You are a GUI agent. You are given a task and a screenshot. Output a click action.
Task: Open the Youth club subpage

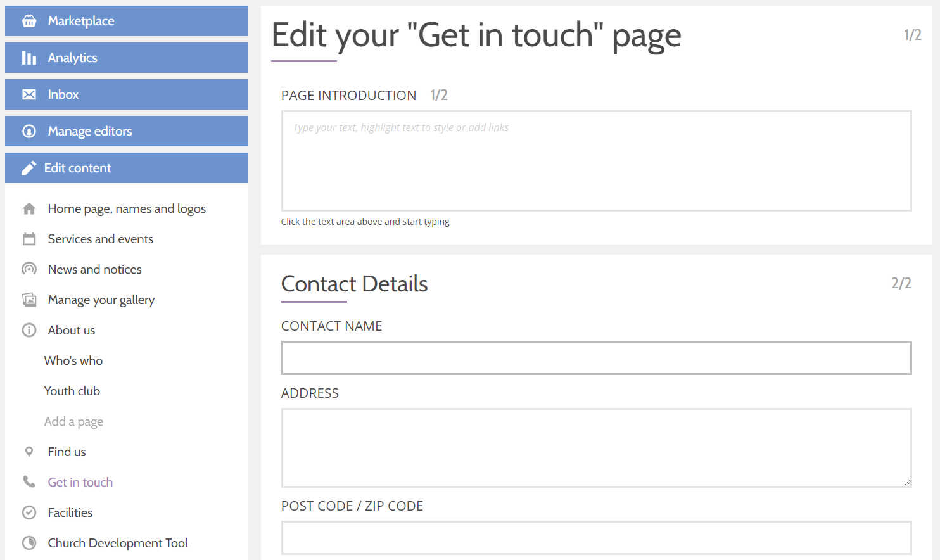tap(72, 391)
